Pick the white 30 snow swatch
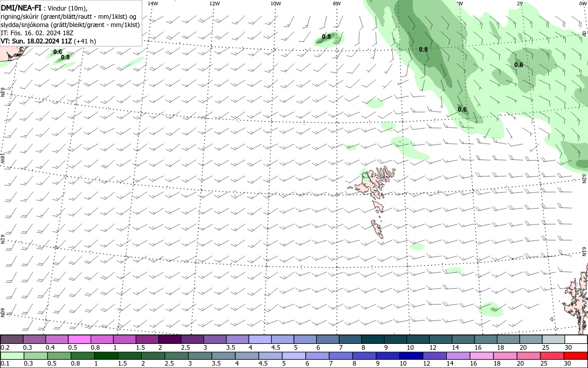Screen dimensions: 588x368 (576, 340)
